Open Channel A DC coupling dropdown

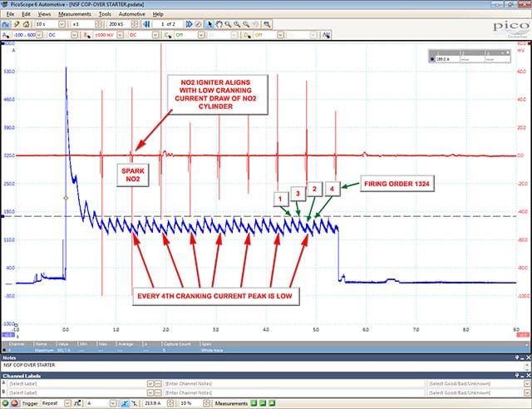(x=74, y=35)
